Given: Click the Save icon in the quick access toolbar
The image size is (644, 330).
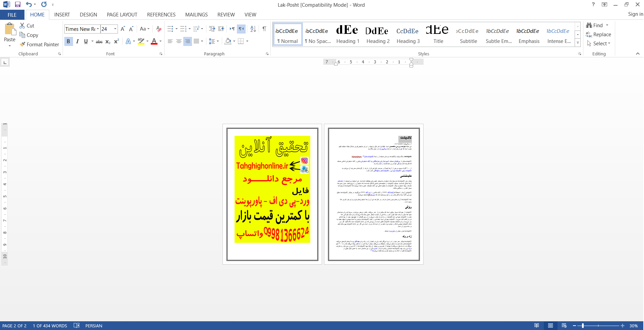Looking at the screenshot, I should click(x=18, y=5).
